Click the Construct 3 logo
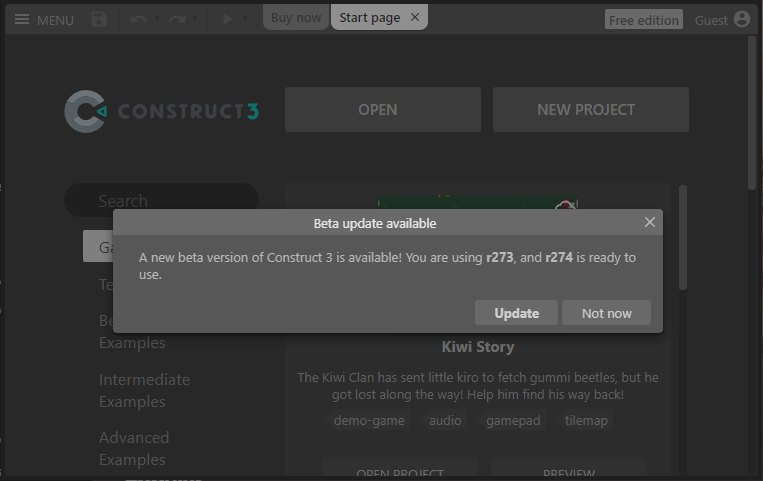Viewport: 763px width, 481px height. (162, 111)
